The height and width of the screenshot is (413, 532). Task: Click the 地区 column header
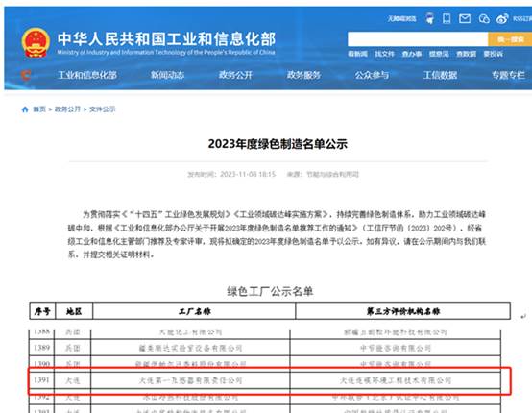coord(74,311)
